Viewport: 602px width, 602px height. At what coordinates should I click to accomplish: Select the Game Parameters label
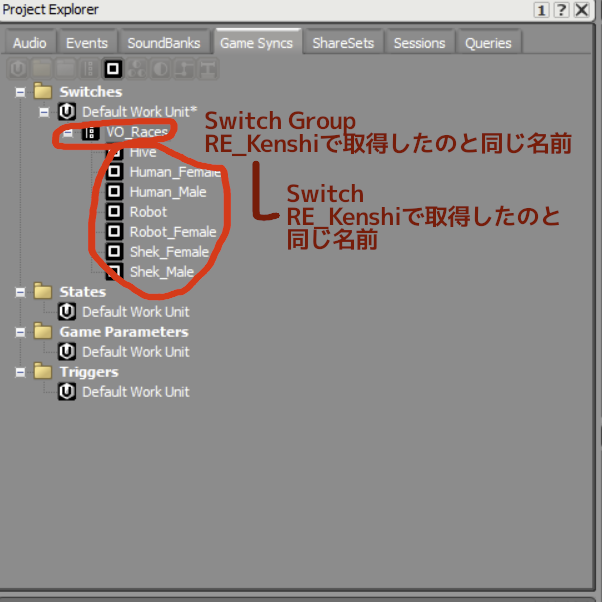(x=124, y=332)
